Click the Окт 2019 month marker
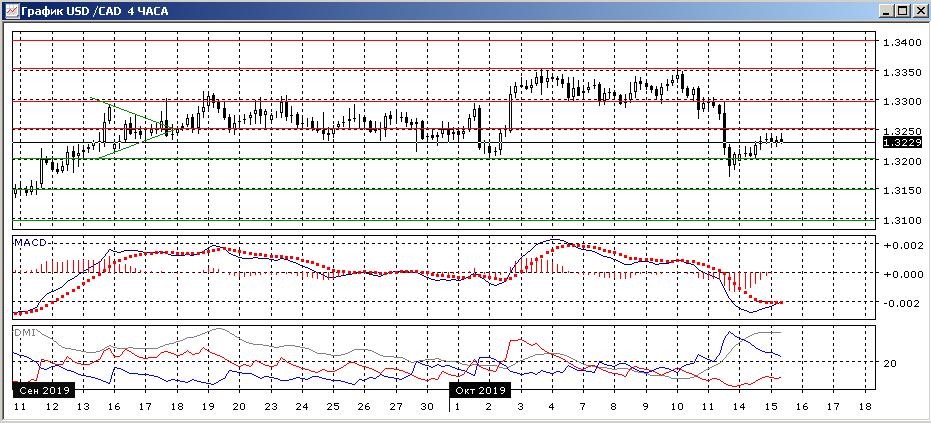The width and height of the screenshot is (931, 423). (x=481, y=390)
